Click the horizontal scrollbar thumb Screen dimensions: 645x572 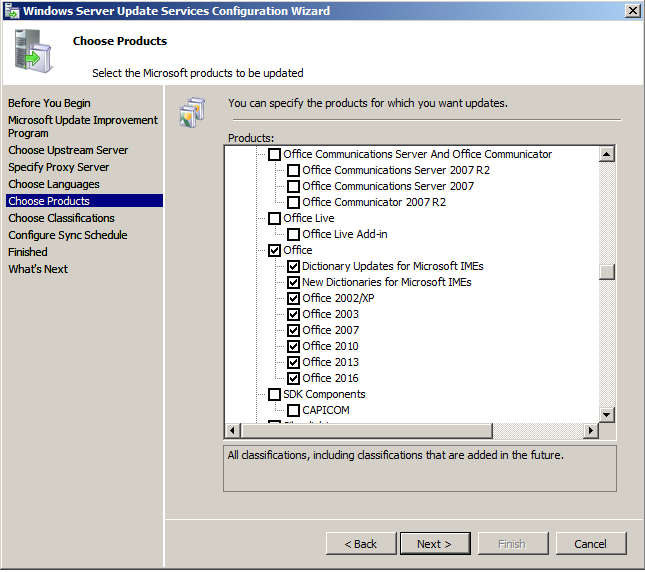tap(367, 431)
